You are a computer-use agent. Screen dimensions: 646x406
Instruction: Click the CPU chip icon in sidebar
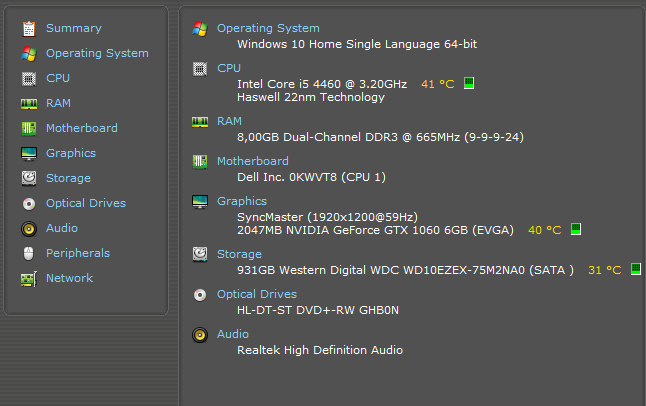(29, 79)
